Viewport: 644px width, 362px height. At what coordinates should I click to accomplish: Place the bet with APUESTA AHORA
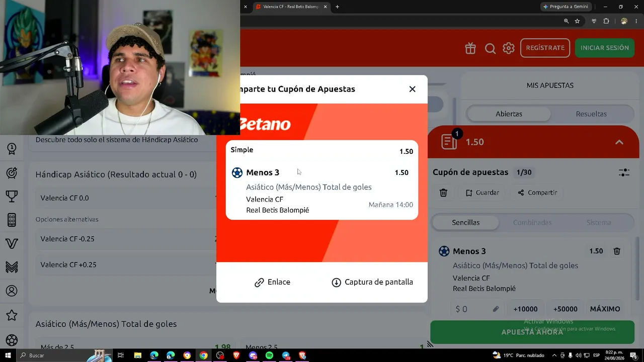coord(532,332)
